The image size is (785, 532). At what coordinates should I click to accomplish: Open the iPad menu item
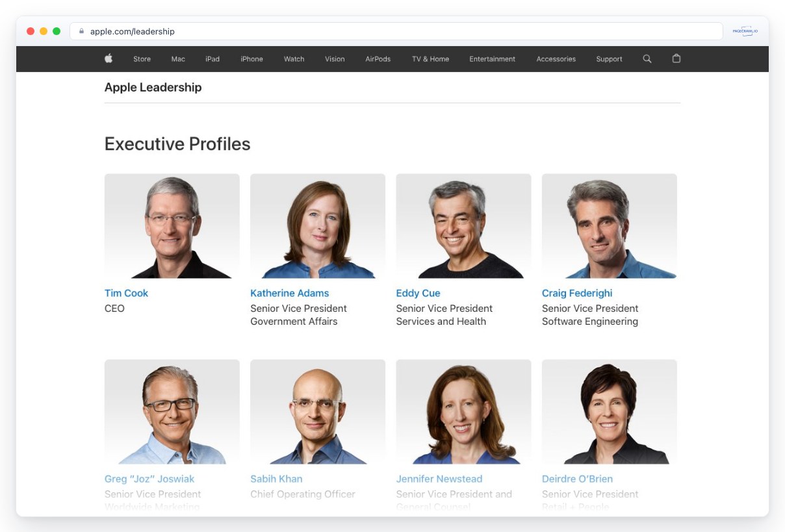pos(212,59)
